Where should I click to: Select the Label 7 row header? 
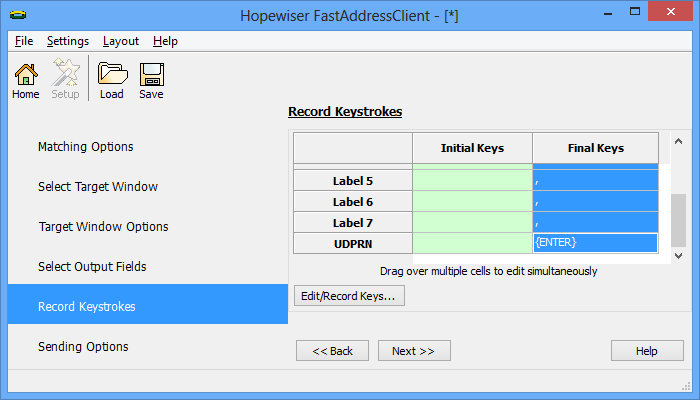pos(353,223)
